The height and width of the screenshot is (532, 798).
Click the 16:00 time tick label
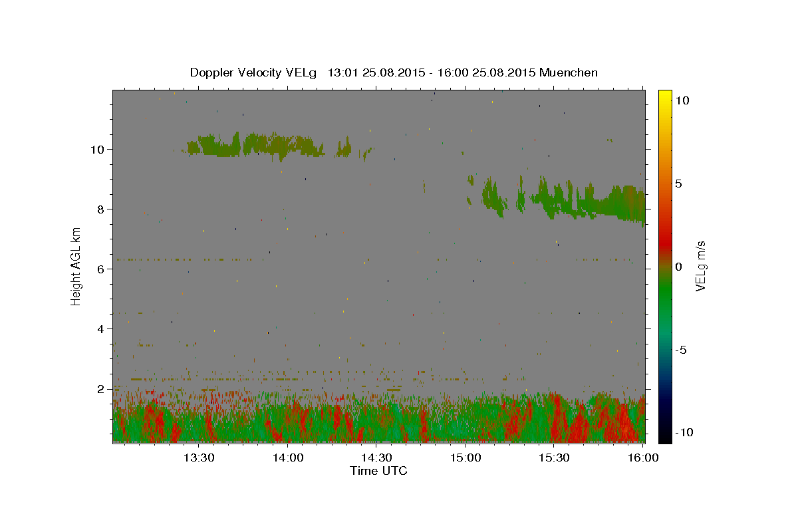pyautogui.click(x=643, y=458)
